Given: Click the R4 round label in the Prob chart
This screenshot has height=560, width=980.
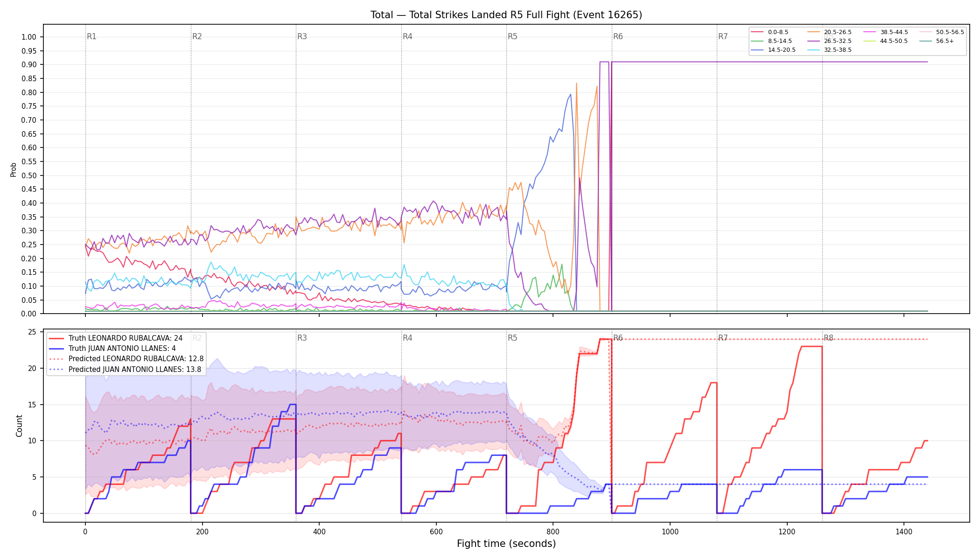Looking at the screenshot, I should click(407, 36).
